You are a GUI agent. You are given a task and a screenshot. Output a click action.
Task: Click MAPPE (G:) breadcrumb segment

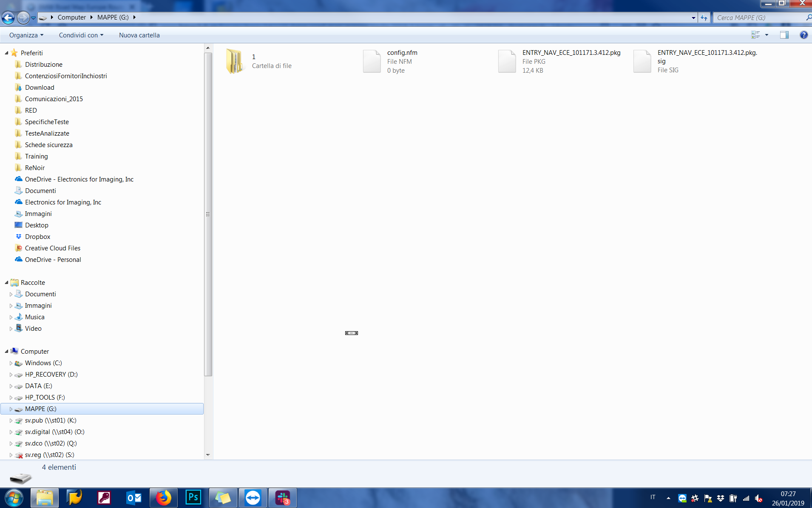pos(113,17)
